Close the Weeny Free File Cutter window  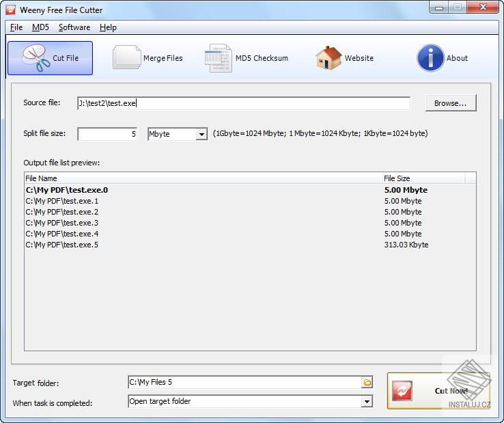(x=483, y=7)
